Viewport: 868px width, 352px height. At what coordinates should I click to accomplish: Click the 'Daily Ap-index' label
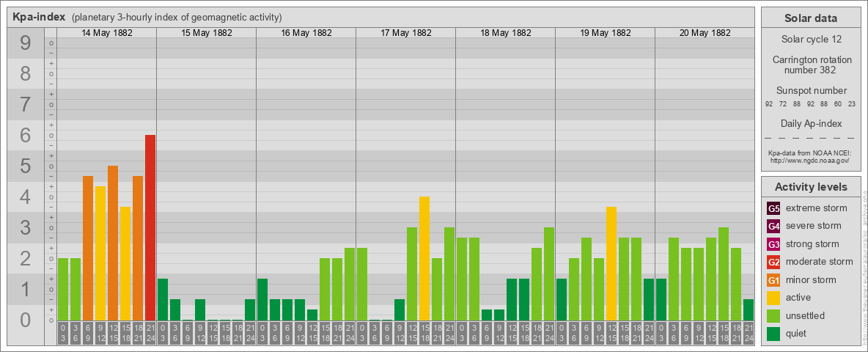tap(811, 123)
